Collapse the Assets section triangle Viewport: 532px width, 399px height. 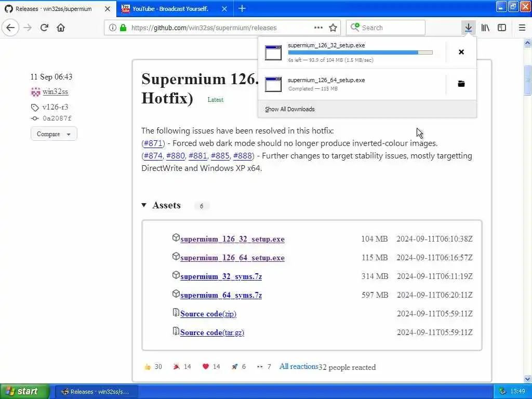(144, 205)
